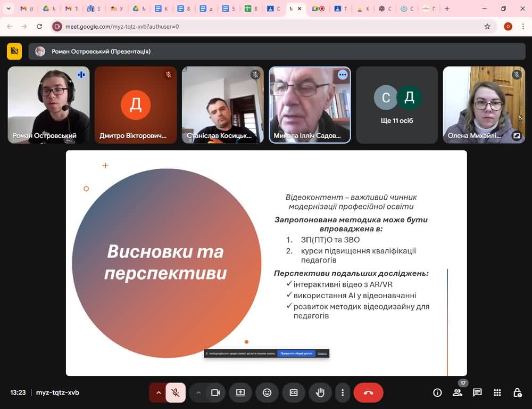Open a new browser tab
Image resolution: width=532 pixels, height=409 pixels.
[447, 9]
